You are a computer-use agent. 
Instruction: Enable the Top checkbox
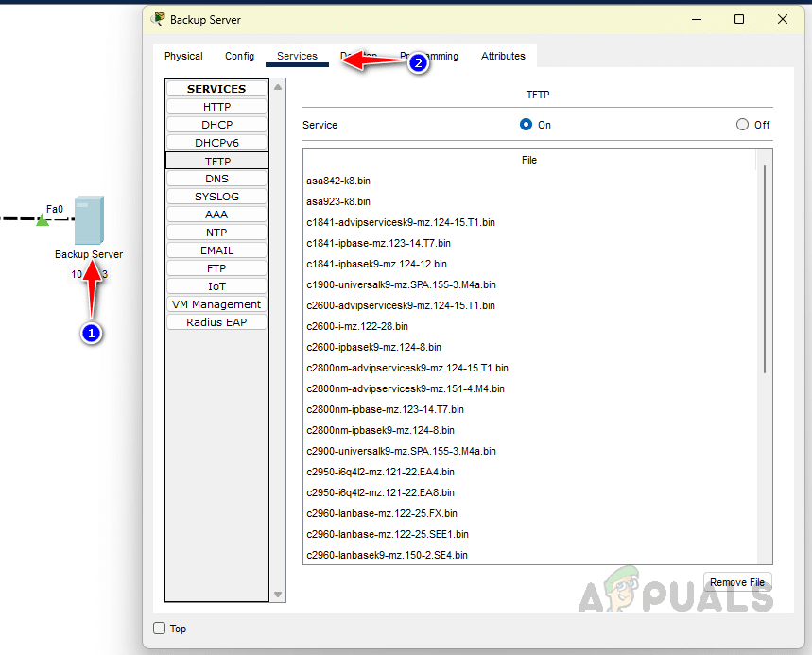(x=159, y=629)
